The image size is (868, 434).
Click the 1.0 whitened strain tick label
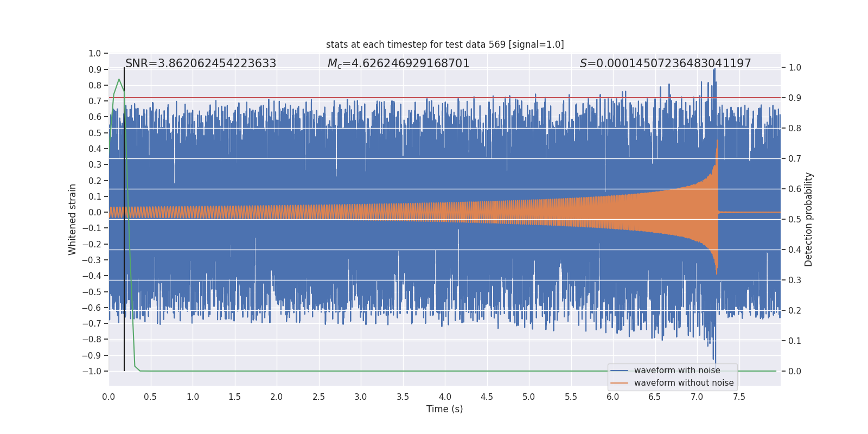(x=95, y=53)
